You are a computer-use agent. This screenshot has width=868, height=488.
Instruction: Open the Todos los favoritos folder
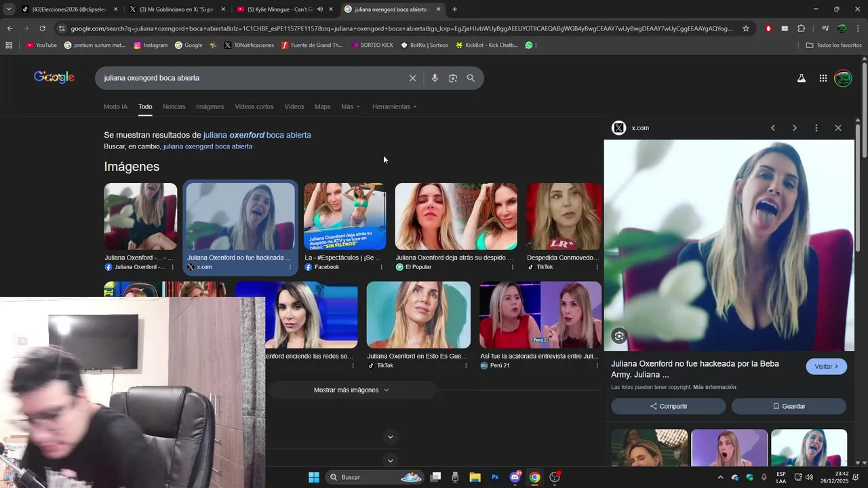[833, 45]
